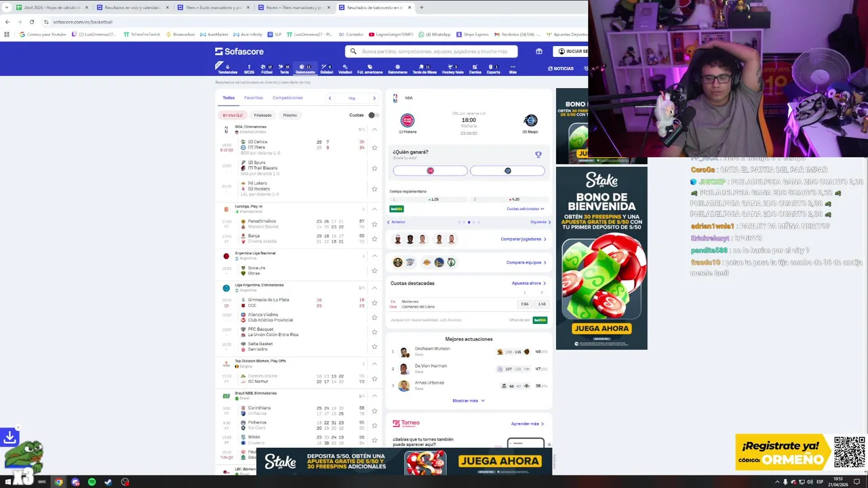Open the Tenis sport tab icon
Image resolution: width=868 pixels, height=488 pixels.
click(284, 69)
